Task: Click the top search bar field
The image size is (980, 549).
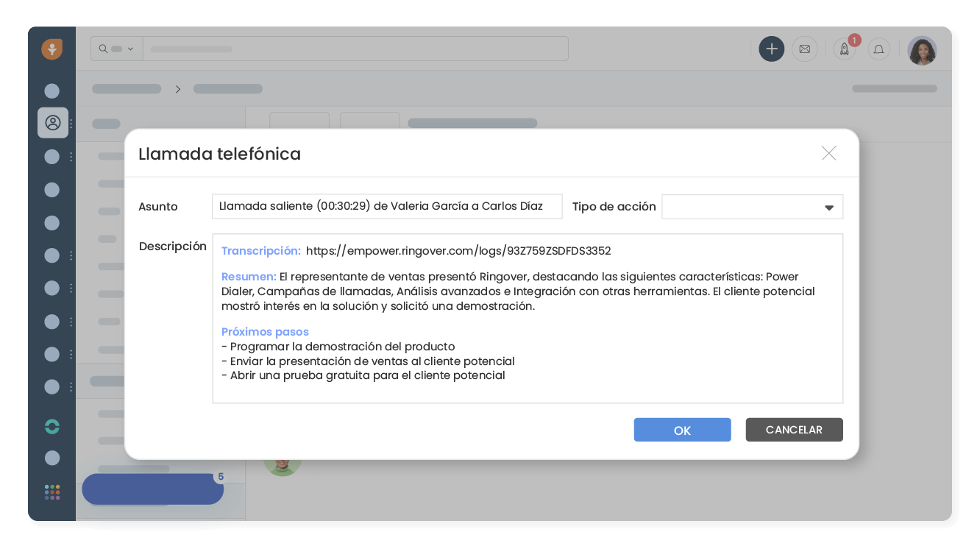Action: click(355, 49)
